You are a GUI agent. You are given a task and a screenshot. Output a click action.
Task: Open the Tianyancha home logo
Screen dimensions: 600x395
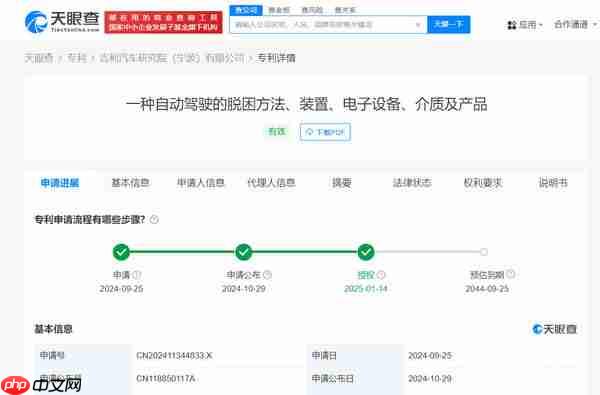(62, 22)
